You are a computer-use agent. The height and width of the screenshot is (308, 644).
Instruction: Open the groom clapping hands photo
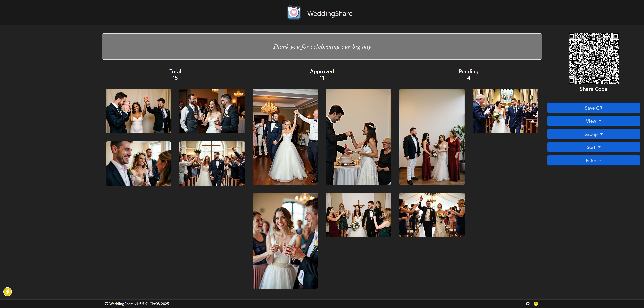[x=139, y=111]
